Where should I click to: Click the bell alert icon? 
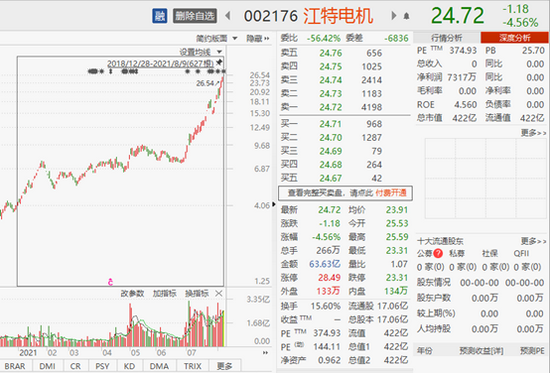tap(406, 16)
